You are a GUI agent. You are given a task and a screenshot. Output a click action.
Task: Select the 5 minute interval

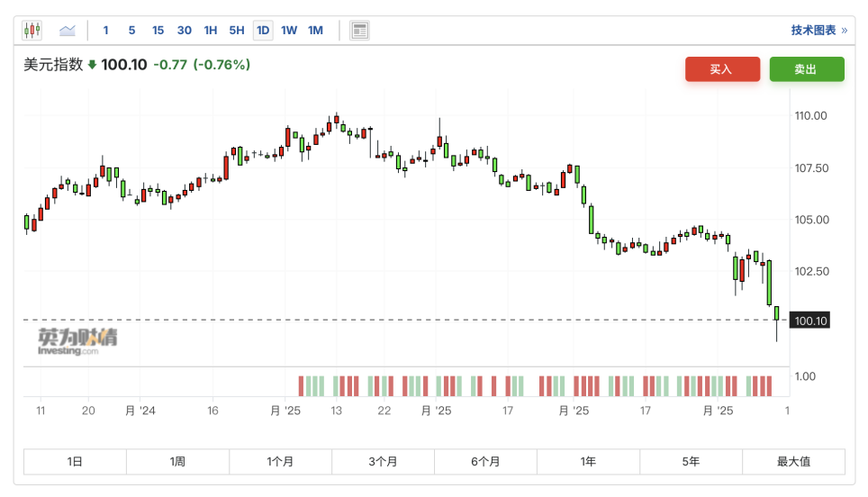coord(131,31)
